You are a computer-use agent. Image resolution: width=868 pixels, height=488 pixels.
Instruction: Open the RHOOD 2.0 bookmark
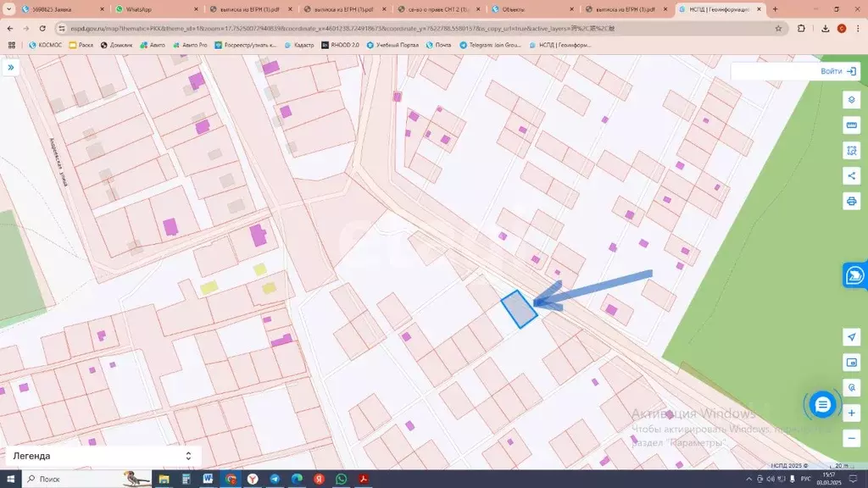point(341,46)
